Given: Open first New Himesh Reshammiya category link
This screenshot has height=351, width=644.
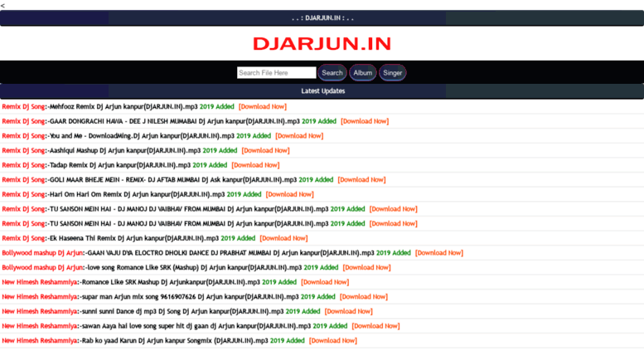Looking at the screenshot, I should point(39,282).
